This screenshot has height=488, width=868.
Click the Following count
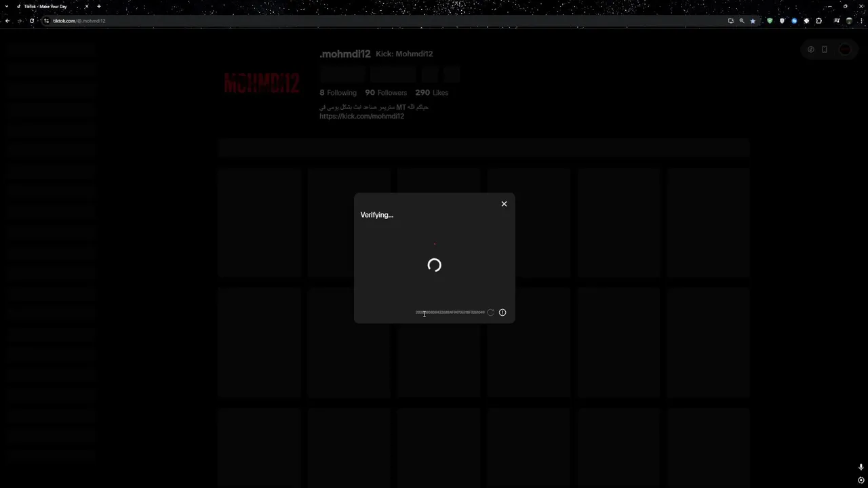click(x=338, y=93)
